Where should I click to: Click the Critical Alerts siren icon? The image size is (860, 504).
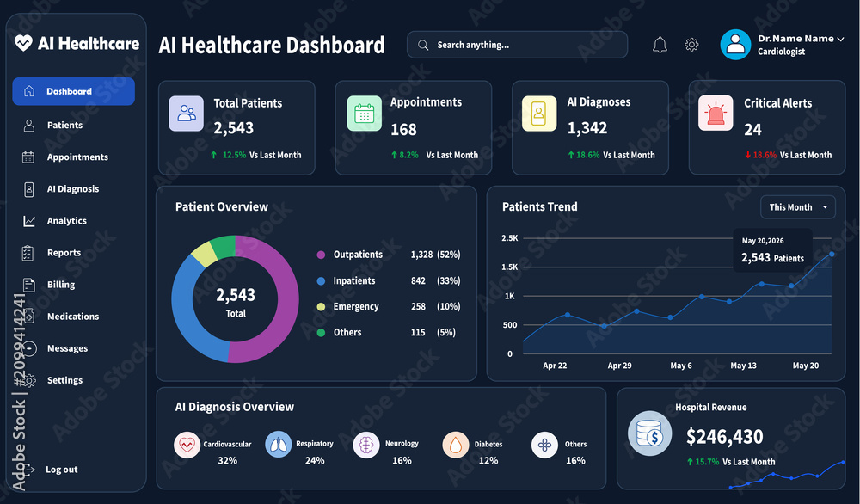716,114
